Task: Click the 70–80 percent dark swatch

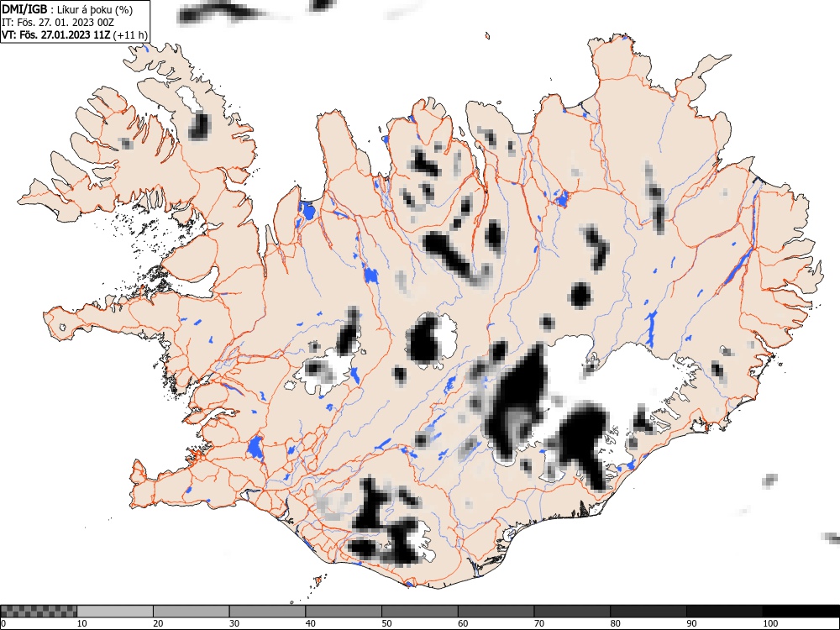Action: tap(571, 612)
